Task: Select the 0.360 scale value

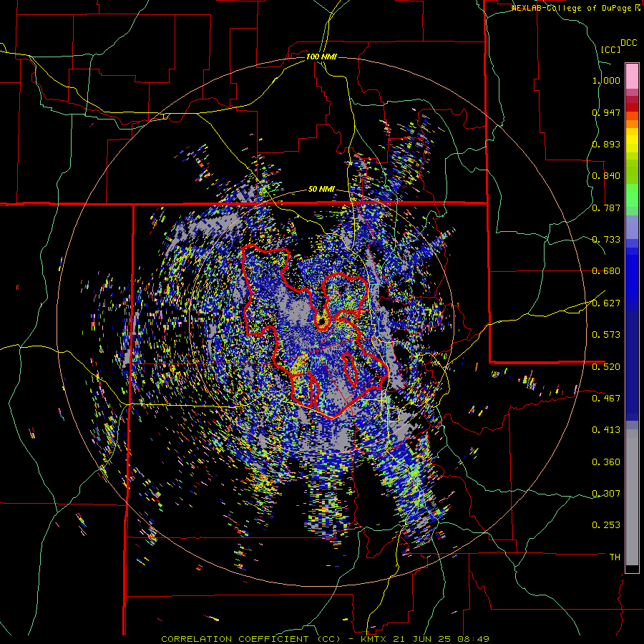Action: pyautogui.click(x=606, y=462)
